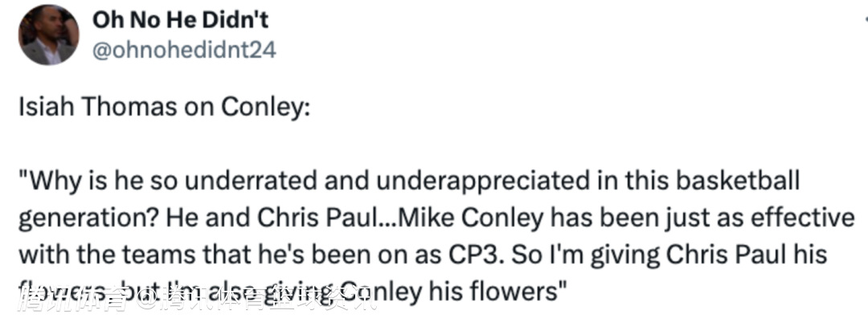This screenshot has height=327, width=868.
Task: Click 'giving Chris Paul his' phrase
Action: [709, 256]
